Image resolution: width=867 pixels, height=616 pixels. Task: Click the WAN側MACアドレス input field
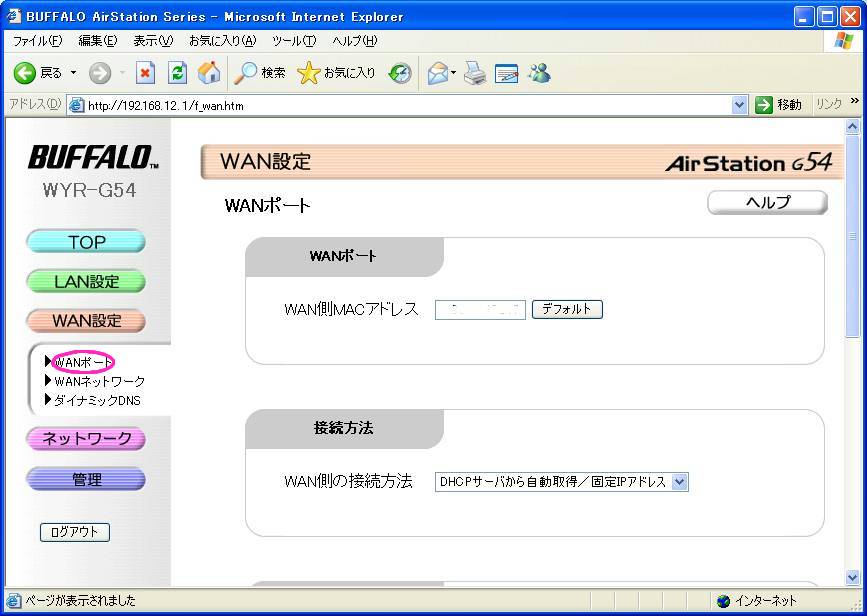click(x=480, y=310)
